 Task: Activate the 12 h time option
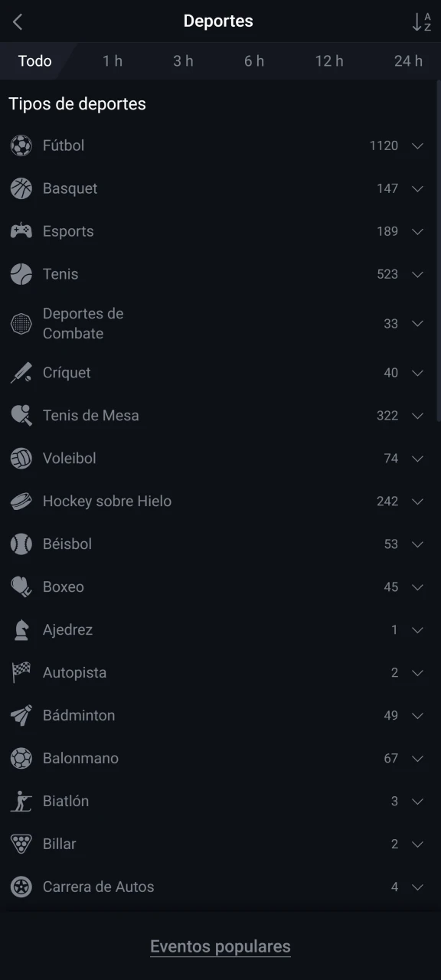pyautogui.click(x=329, y=60)
